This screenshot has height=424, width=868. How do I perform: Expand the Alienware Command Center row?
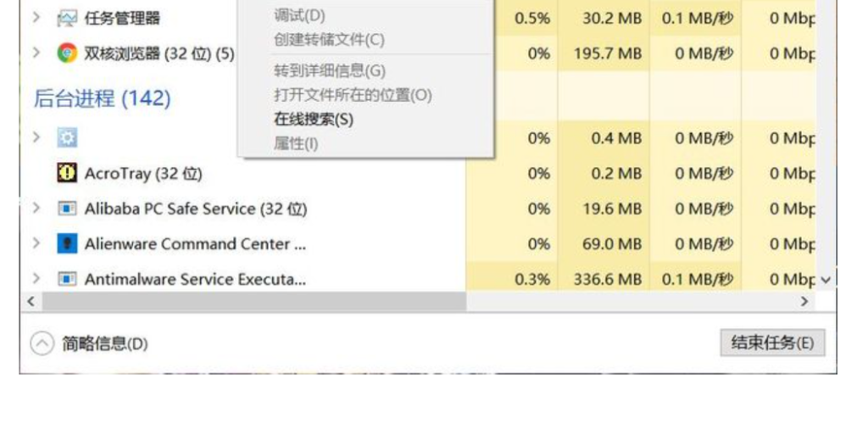pos(36,243)
